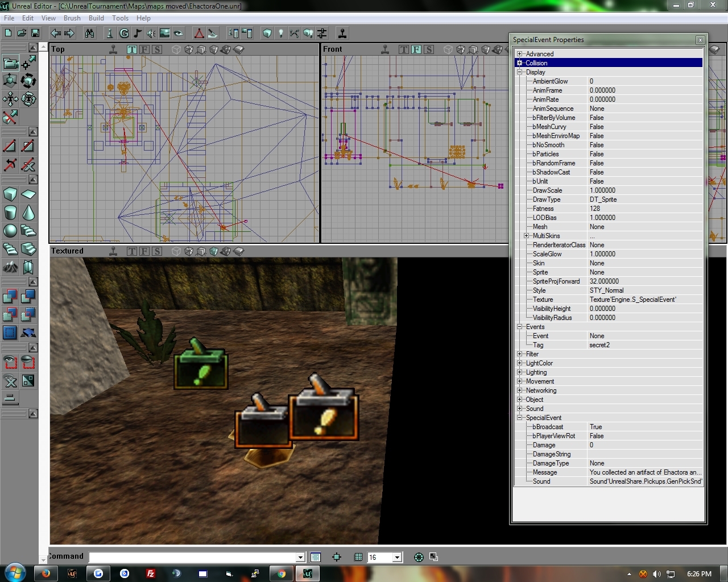Click the Build Lighting bulb icon
Screen dimensions: 728x582
tap(281, 33)
